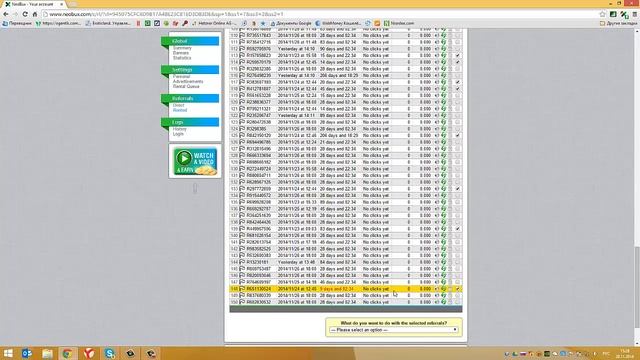Click green recycle icon in row 130

444,169
